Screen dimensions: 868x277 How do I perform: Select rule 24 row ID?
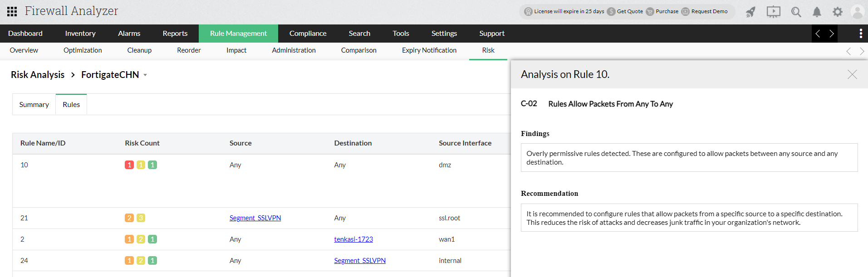click(x=24, y=261)
